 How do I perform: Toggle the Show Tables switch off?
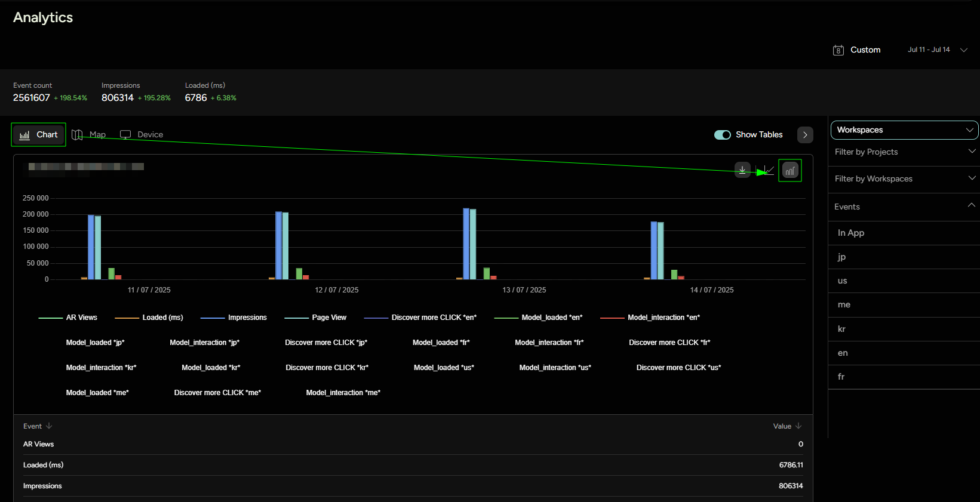point(723,135)
